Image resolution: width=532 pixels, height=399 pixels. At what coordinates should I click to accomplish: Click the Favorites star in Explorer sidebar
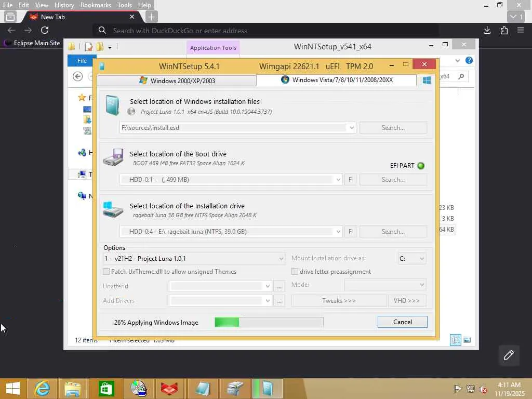click(x=82, y=98)
